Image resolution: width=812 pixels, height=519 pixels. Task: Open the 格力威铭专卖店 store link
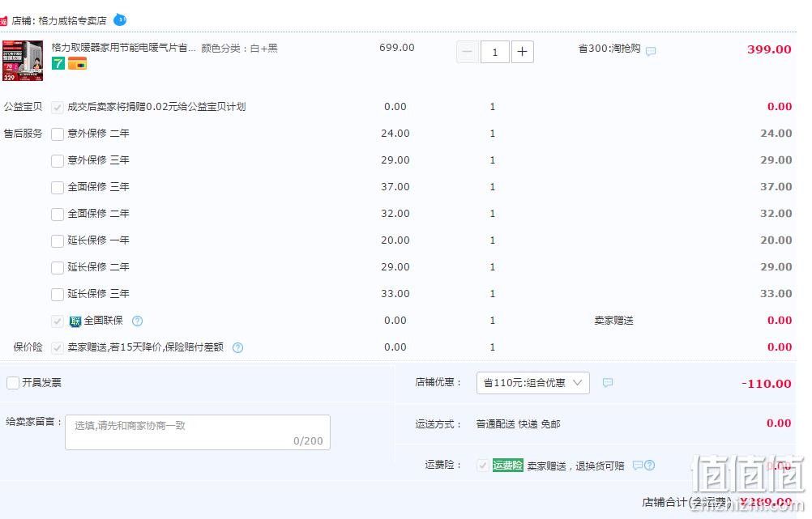(72, 21)
